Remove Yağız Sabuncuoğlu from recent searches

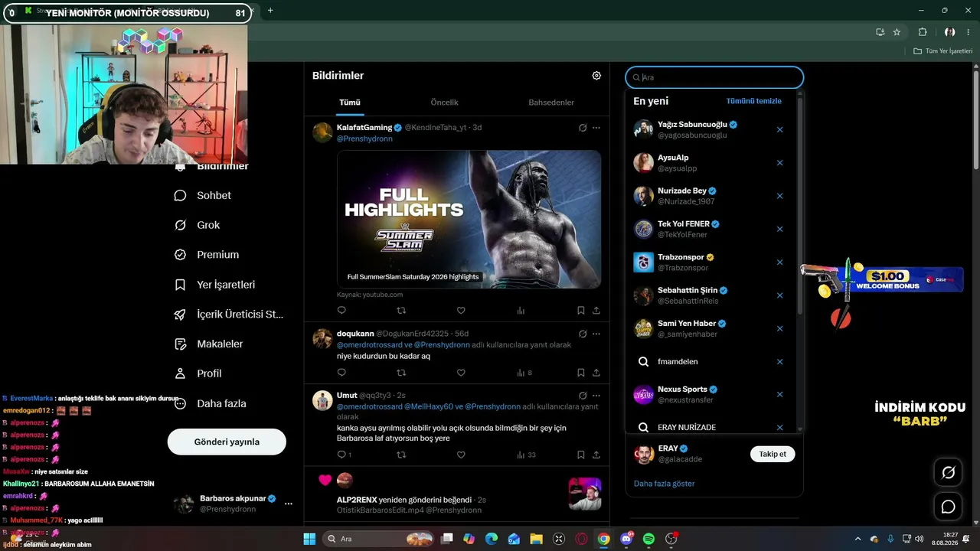coord(780,129)
